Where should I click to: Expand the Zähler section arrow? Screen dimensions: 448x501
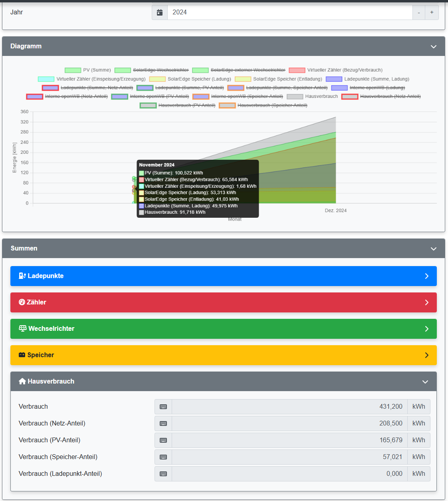click(426, 302)
